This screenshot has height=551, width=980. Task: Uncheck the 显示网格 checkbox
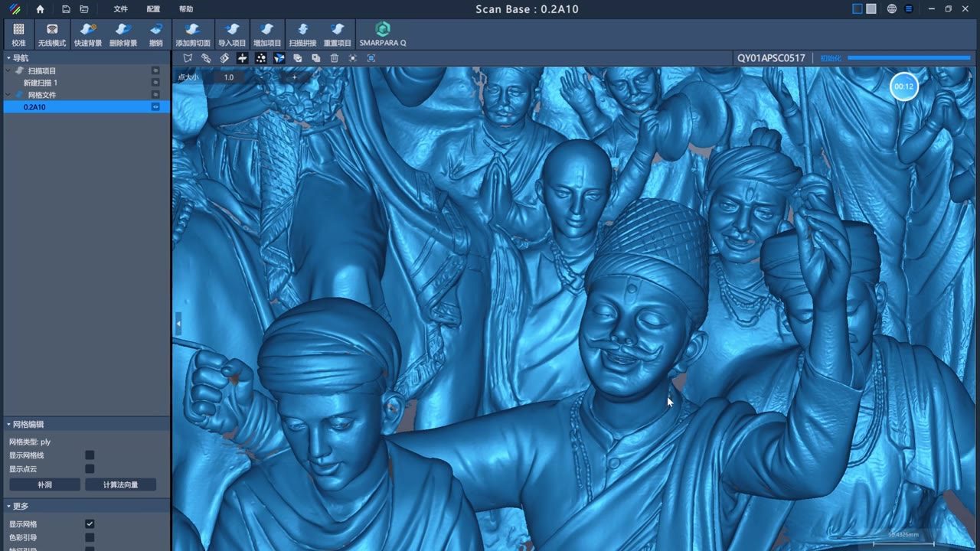[x=90, y=524]
